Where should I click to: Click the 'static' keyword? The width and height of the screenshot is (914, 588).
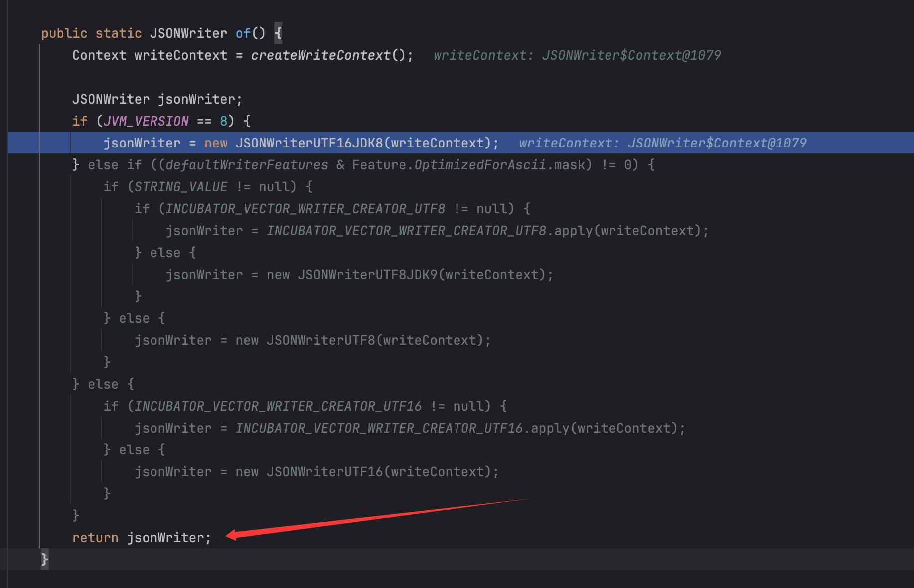119,33
